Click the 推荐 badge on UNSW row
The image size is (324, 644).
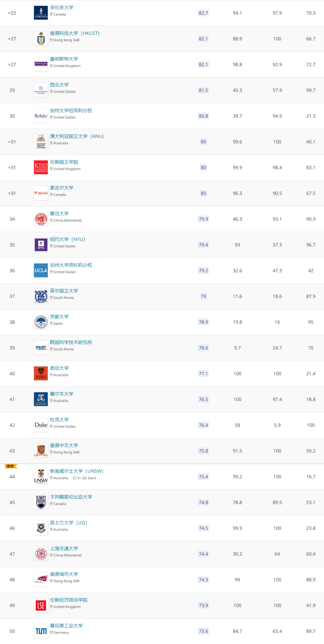click(x=11, y=466)
